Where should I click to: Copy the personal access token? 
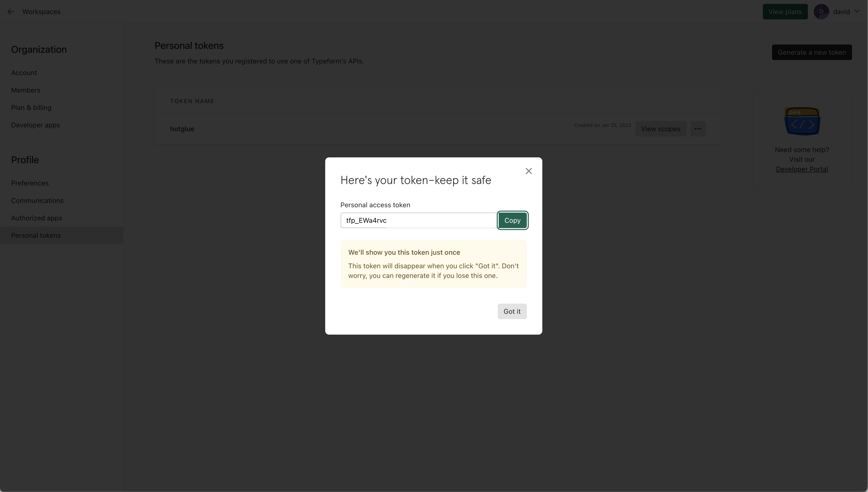(512, 220)
